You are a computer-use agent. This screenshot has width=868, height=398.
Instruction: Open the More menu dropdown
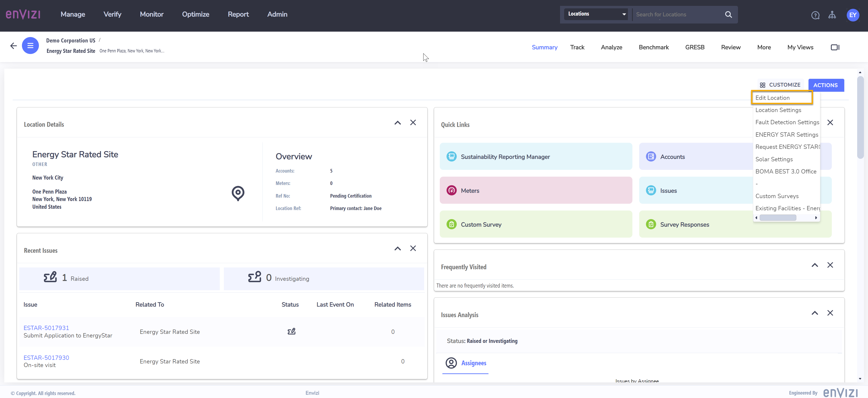(x=764, y=47)
